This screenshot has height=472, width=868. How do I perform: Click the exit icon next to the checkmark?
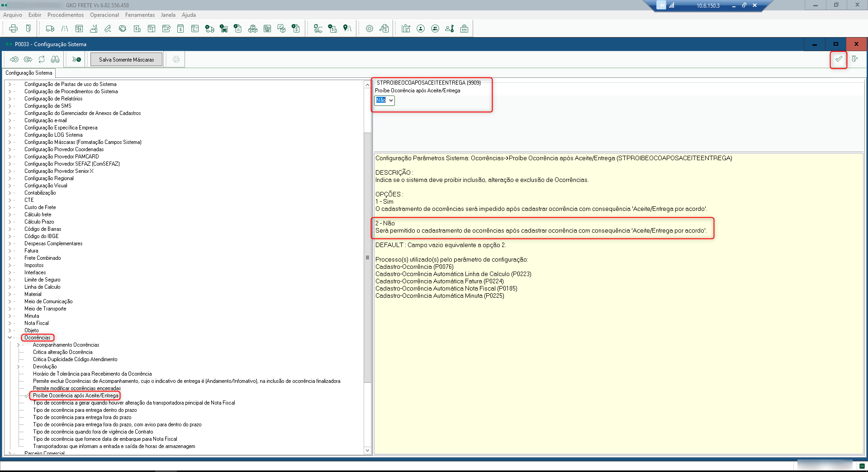(855, 59)
